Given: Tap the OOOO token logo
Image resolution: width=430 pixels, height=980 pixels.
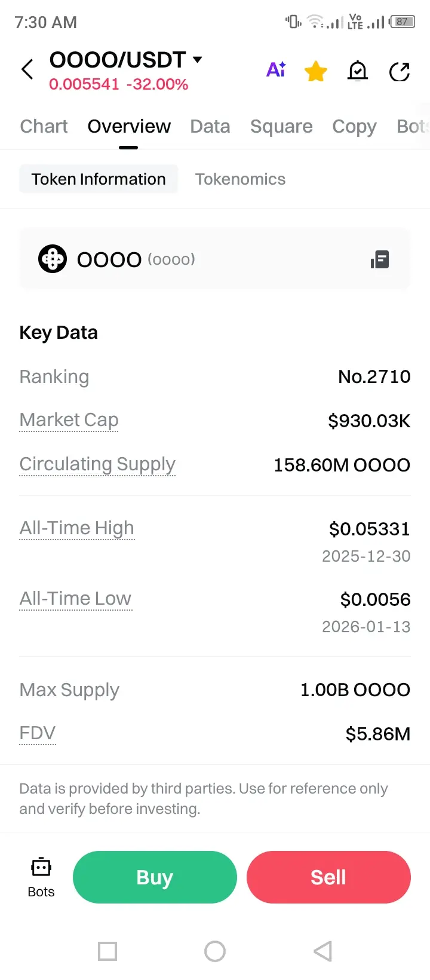Looking at the screenshot, I should pos(53,259).
